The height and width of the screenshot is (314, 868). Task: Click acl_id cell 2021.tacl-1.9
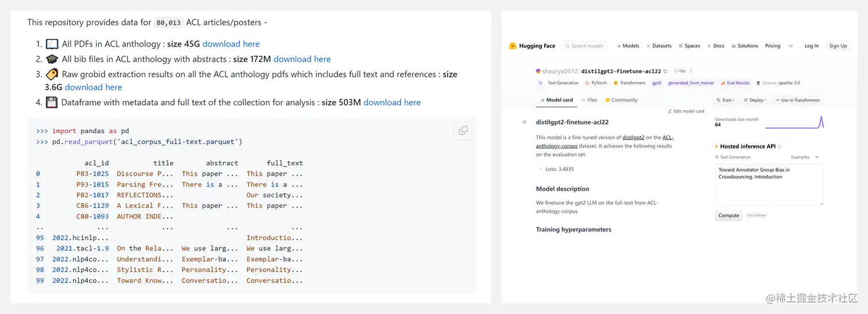click(83, 249)
